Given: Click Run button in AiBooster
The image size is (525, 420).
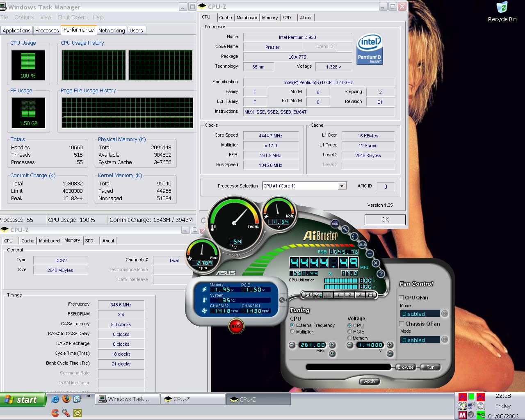Looking at the screenshot, I should click(x=430, y=367).
